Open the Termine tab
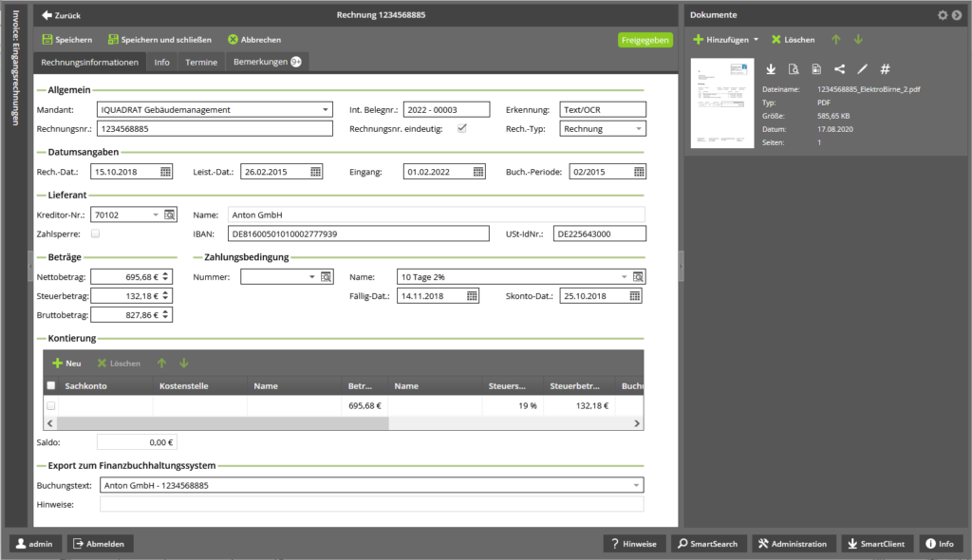This screenshot has height=560, width=972. (x=201, y=62)
